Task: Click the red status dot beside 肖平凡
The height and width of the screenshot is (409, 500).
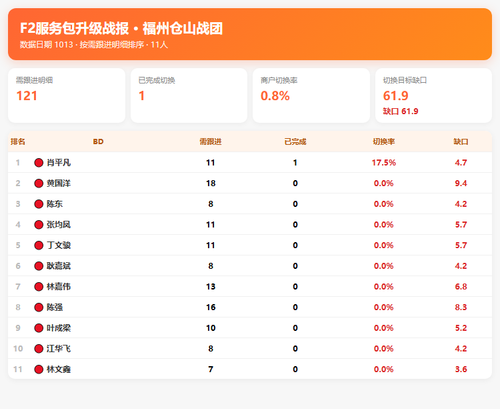Action: [x=39, y=163]
